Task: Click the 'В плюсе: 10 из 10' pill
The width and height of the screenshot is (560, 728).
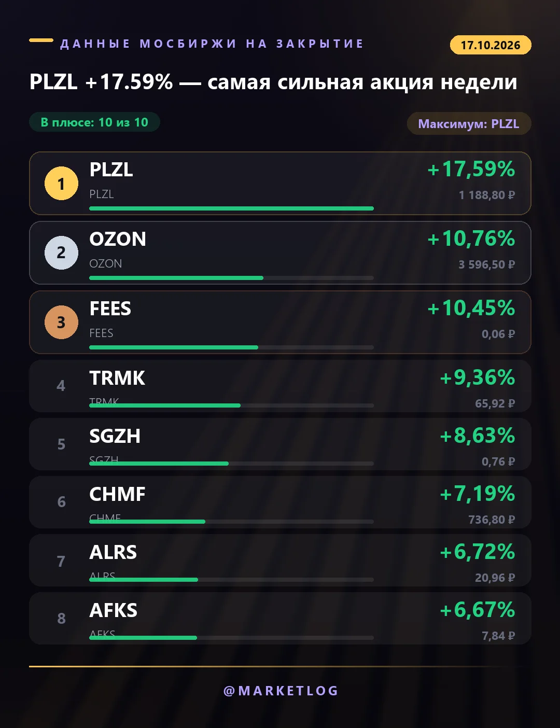Action: 94,122
